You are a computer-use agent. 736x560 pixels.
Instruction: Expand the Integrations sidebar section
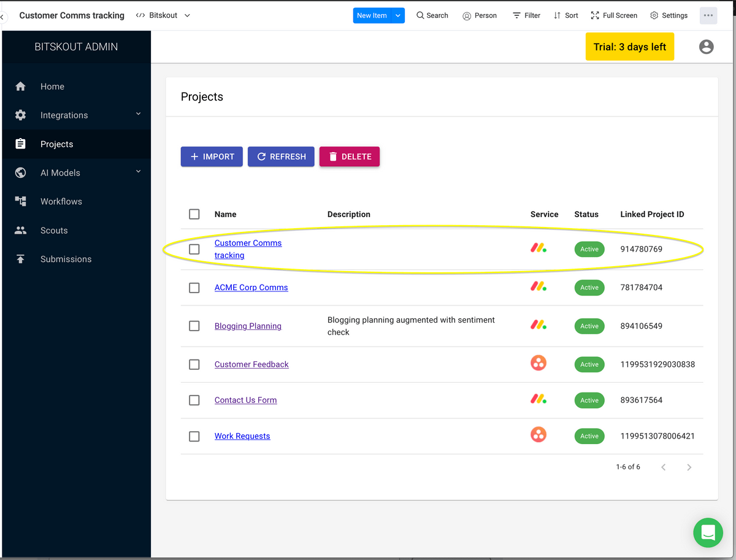point(138,114)
